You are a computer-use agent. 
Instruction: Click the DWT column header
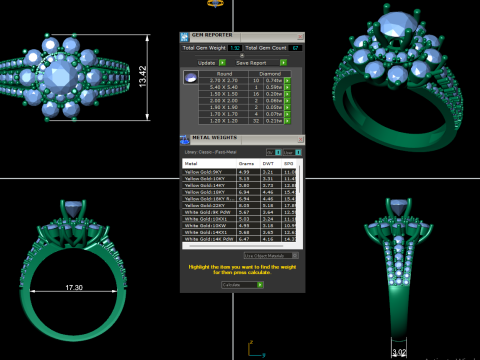tap(271, 163)
